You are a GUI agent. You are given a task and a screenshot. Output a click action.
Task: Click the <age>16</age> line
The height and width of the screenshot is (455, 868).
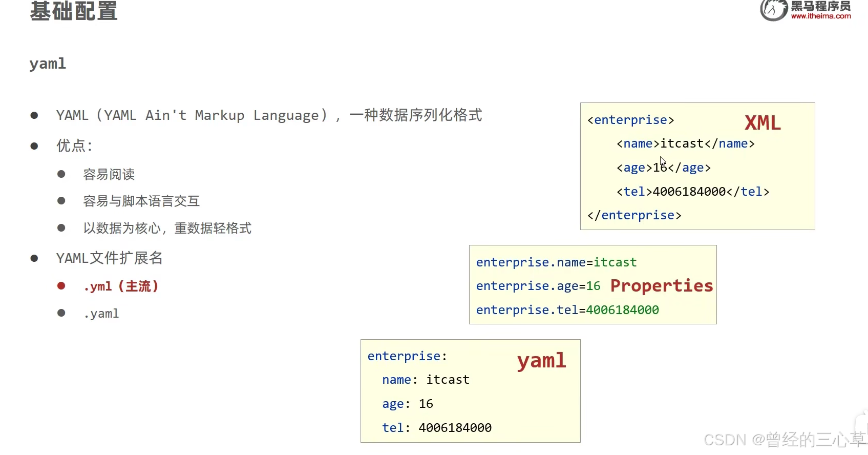tap(664, 168)
